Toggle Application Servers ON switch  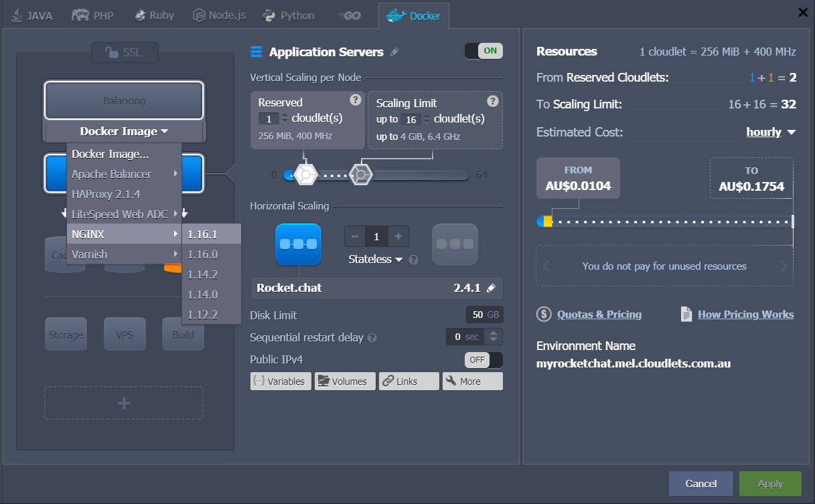click(x=484, y=51)
